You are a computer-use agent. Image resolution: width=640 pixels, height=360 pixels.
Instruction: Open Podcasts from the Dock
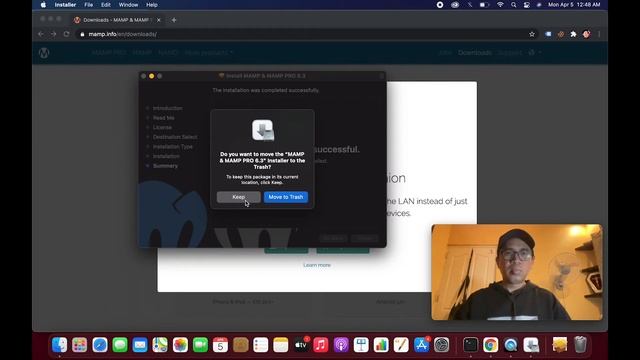341,345
